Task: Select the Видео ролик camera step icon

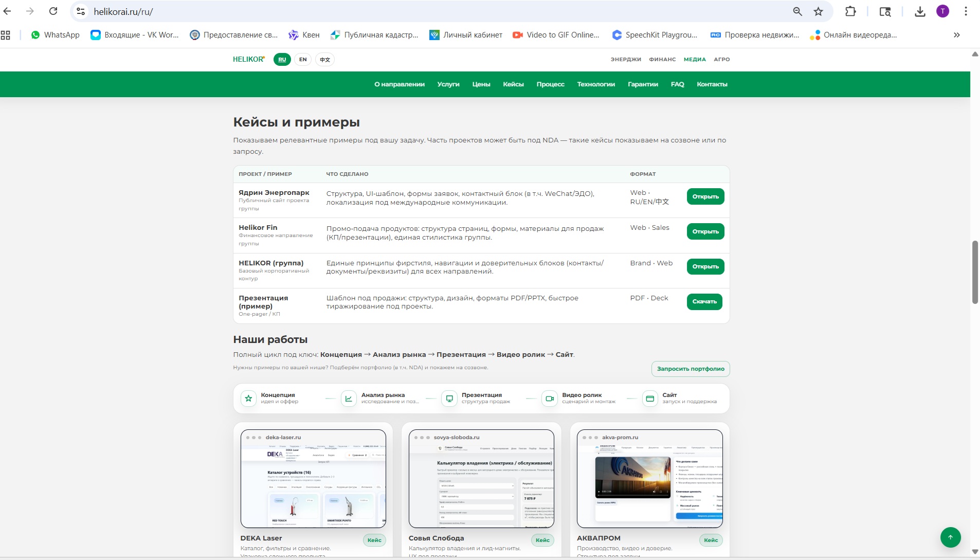Action: point(550,399)
